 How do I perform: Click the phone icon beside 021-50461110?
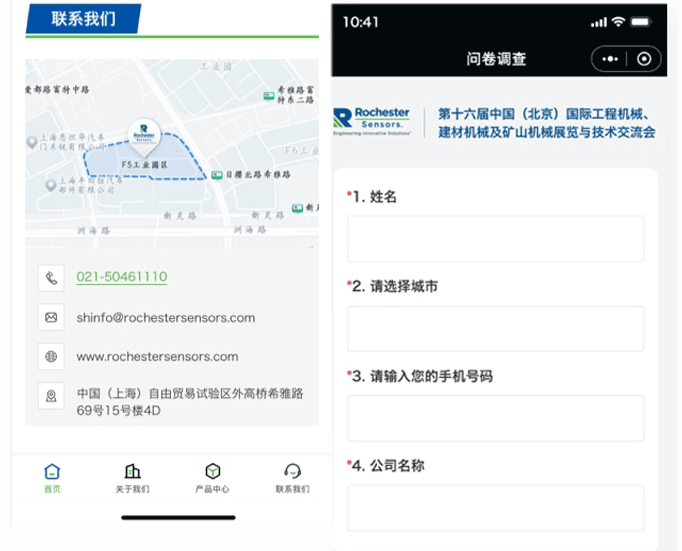[x=51, y=277]
